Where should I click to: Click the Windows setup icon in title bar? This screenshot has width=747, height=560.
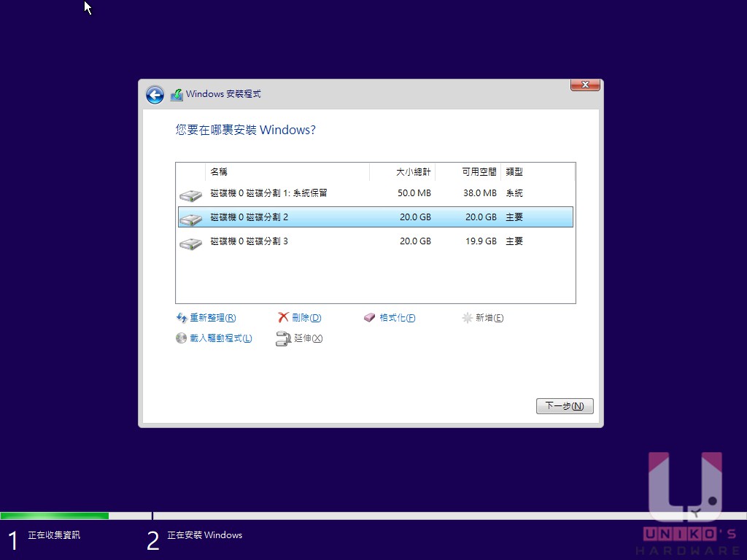[177, 94]
